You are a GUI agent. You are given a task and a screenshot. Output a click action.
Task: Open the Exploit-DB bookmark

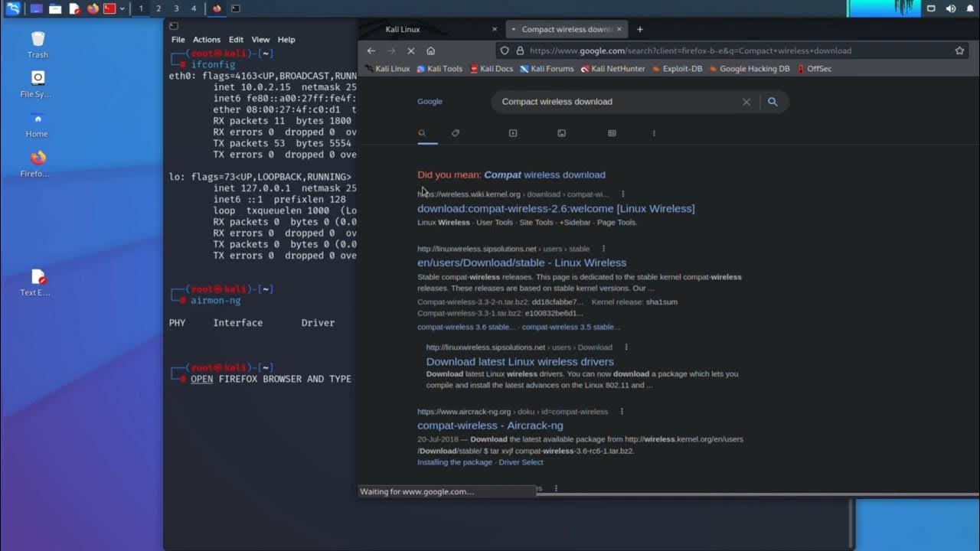(678, 69)
